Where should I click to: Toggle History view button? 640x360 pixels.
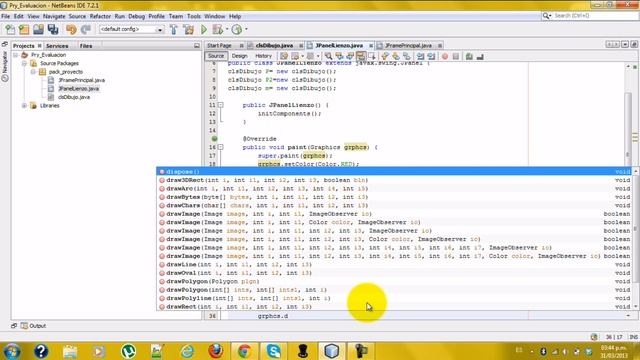263,56
